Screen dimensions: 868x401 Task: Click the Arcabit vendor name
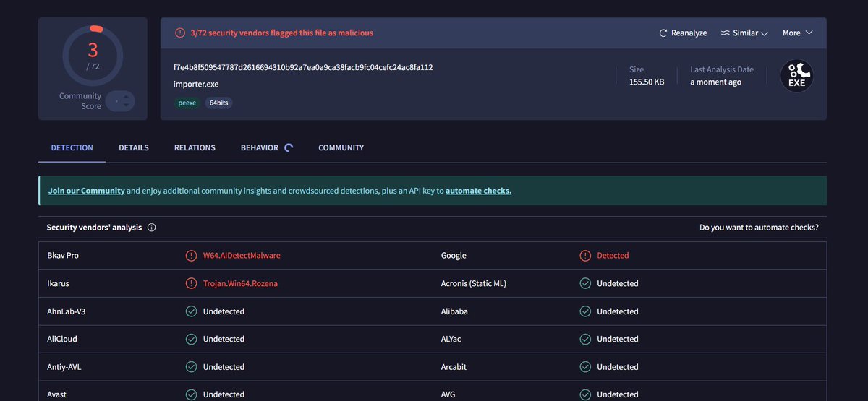(x=454, y=367)
